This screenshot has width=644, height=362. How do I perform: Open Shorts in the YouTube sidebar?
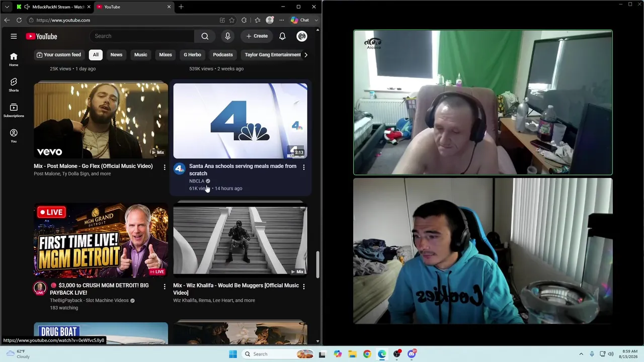click(x=14, y=84)
